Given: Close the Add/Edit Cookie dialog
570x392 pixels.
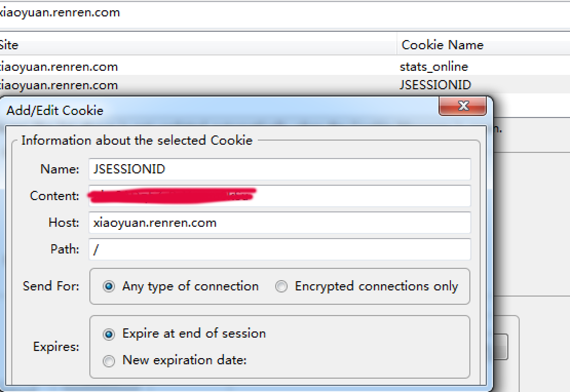Looking at the screenshot, I should pyautogui.click(x=462, y=106).
